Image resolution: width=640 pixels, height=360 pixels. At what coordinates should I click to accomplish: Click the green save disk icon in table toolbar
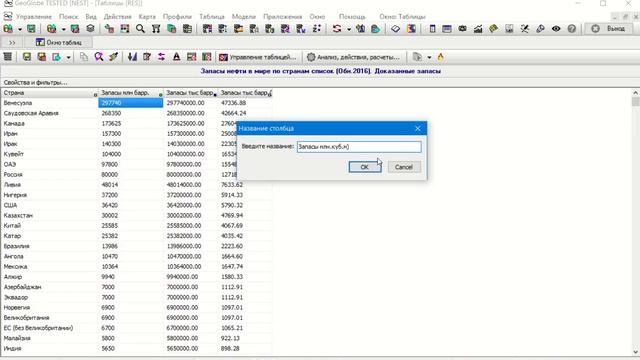[27, 57]
